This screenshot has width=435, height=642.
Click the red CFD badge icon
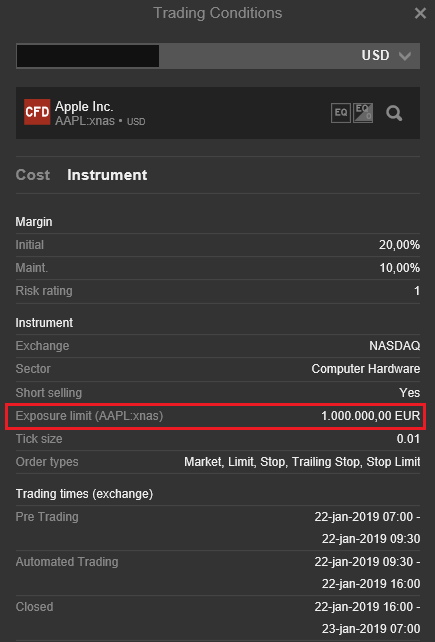pos(37,112)
